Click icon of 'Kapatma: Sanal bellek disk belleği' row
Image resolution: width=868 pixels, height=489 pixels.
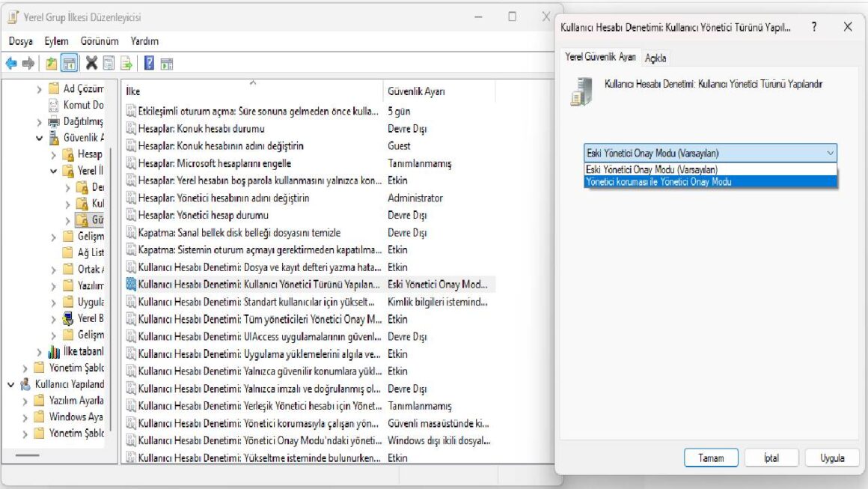tap(131, 233)
